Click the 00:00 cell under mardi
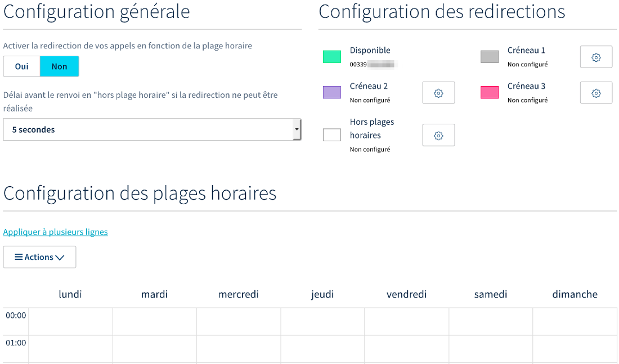 coord(154,322)
